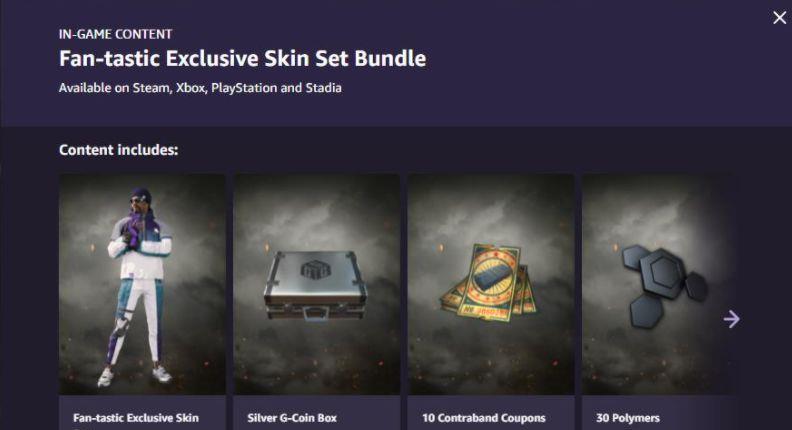Screen dimensions: 792x430
Task: Click the character's purple beanie hat
Action: coord(141,194)
